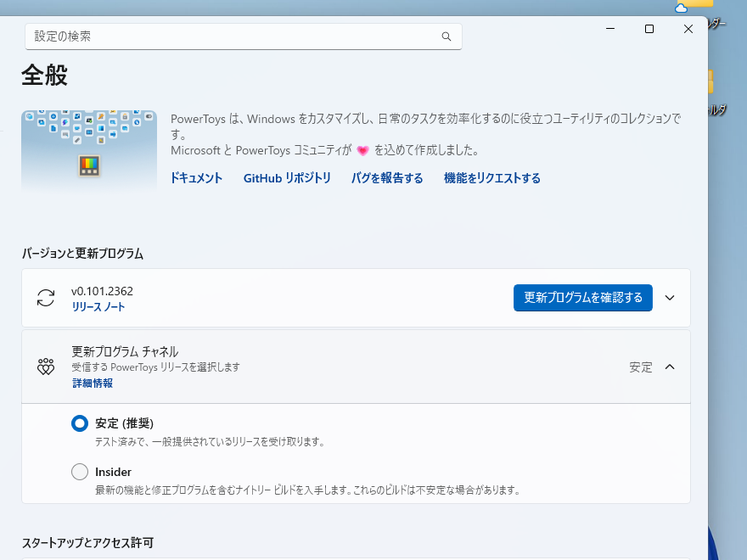747x560 pixels.
Task: Click the hearts icon for update channel
Action: [46, 367]
